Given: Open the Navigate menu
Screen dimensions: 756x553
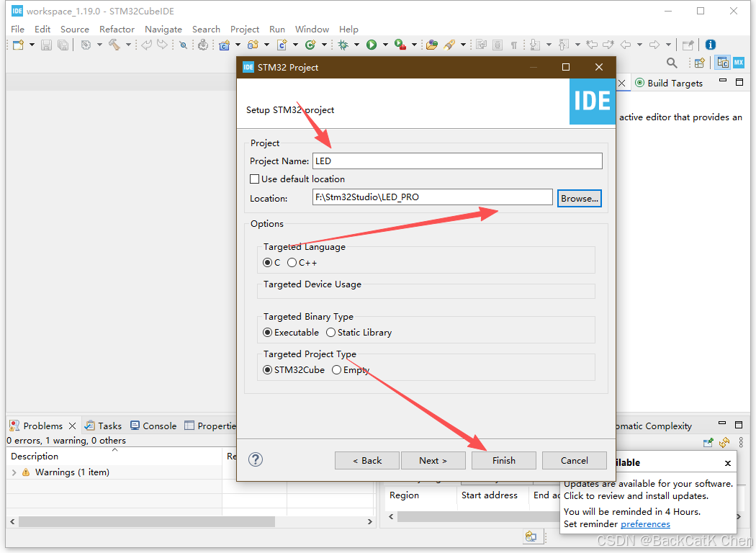Looking at the screenshot, I should [163, 30].
